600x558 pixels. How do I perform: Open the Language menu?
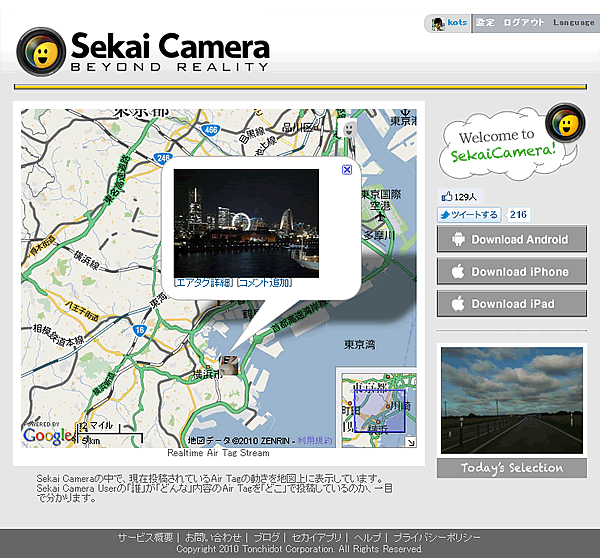tap(574, 23)
